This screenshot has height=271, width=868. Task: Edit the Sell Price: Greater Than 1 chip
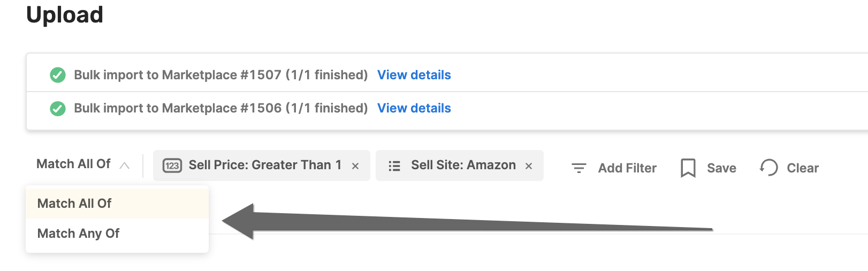point(265,165)
